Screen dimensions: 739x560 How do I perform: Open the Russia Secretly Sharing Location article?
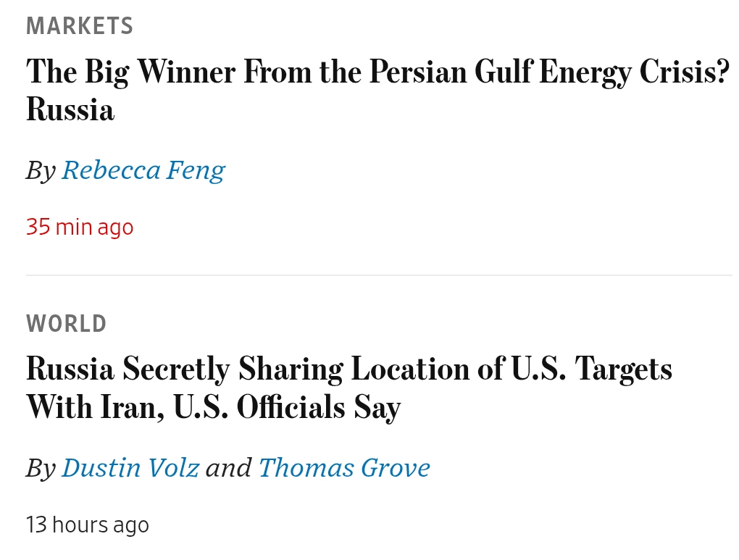(348, 370)
